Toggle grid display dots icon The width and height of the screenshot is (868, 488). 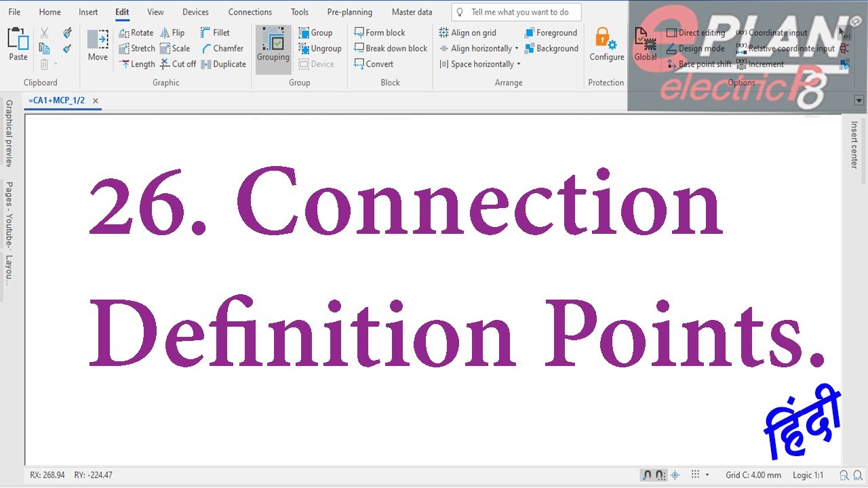[696, 475]
